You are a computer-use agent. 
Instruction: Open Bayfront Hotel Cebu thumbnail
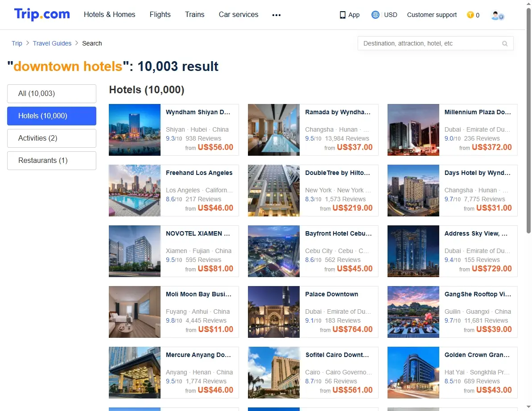point(274,252)
